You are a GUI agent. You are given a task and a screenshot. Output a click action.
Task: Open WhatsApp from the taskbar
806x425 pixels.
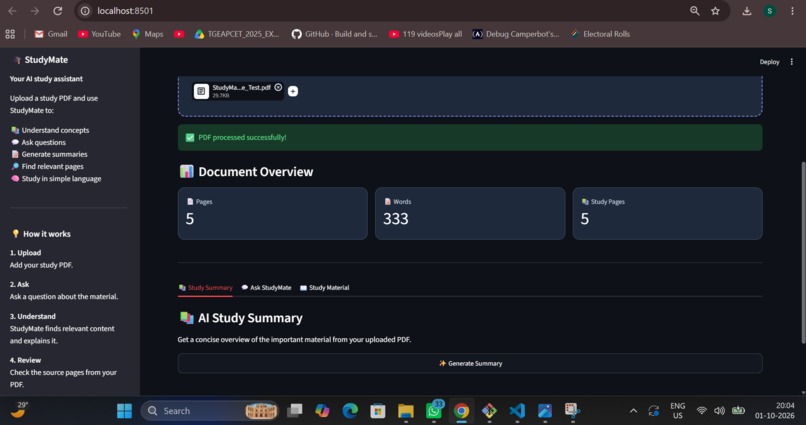point(434,411)
